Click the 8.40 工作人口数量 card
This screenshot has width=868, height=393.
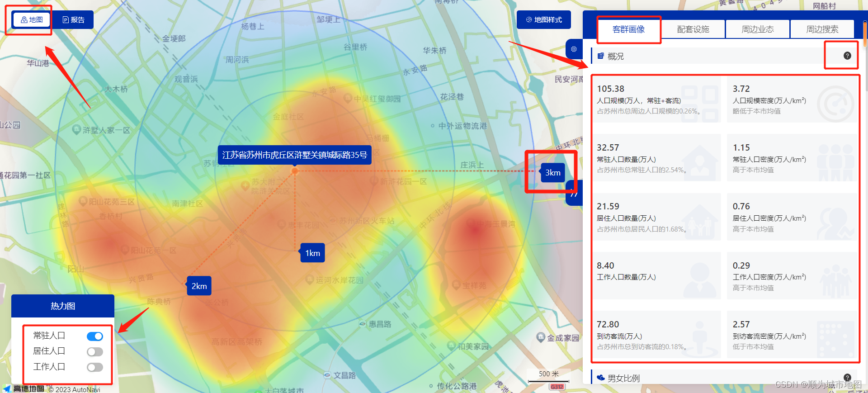tap(657, 275)
